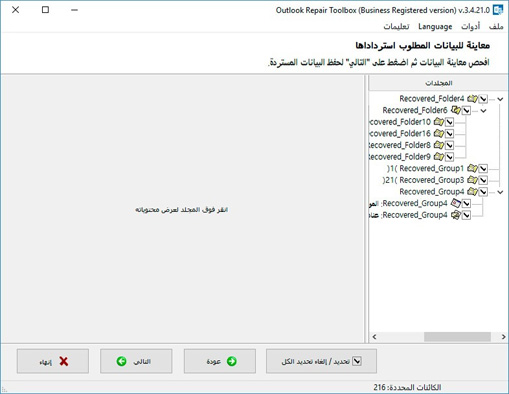Open the أدوات (Tools) menu
Viewport: 509px width, 394px height.
pyautogui.click(x=470, y=26)
